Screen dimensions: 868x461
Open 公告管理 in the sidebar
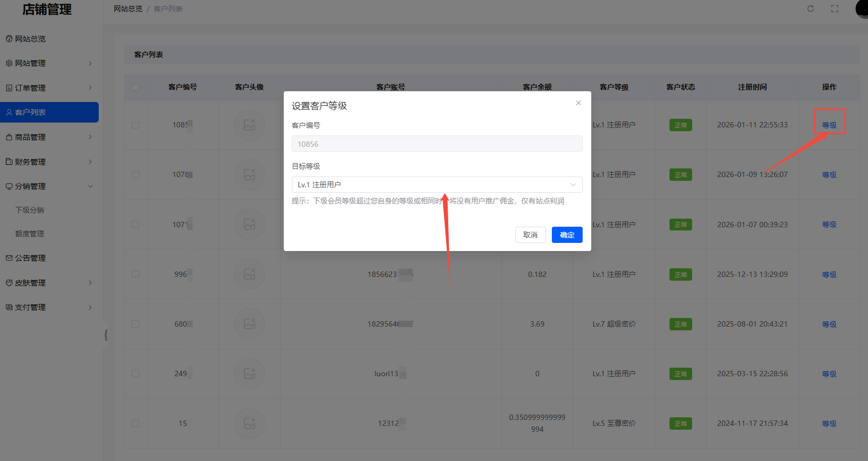[50, 258]
